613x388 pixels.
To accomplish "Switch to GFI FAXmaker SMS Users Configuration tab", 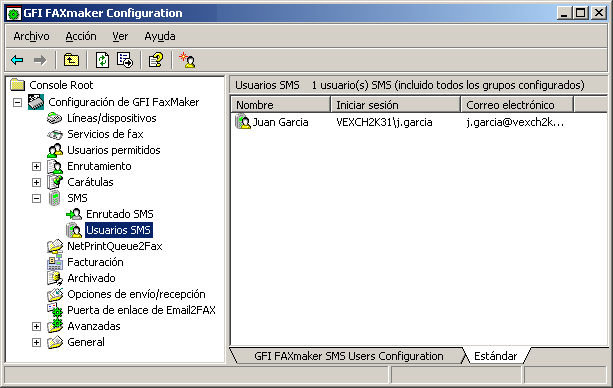I will 349,356.
